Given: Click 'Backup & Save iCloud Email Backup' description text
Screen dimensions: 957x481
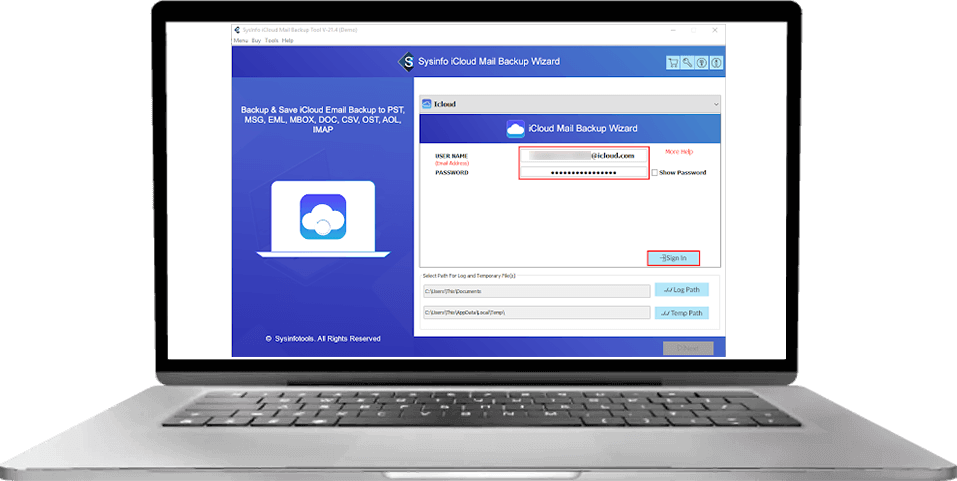Looking at the screenshot, I should tap(323, 120).
